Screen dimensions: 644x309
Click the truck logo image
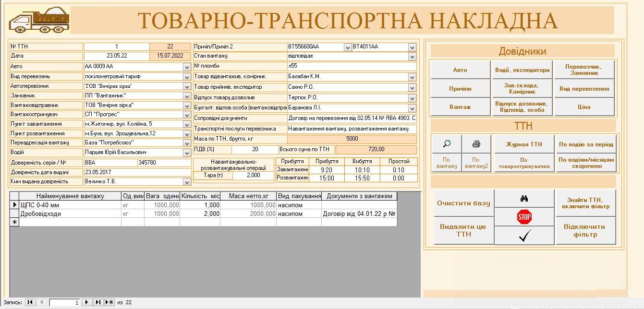click(39, 20)
